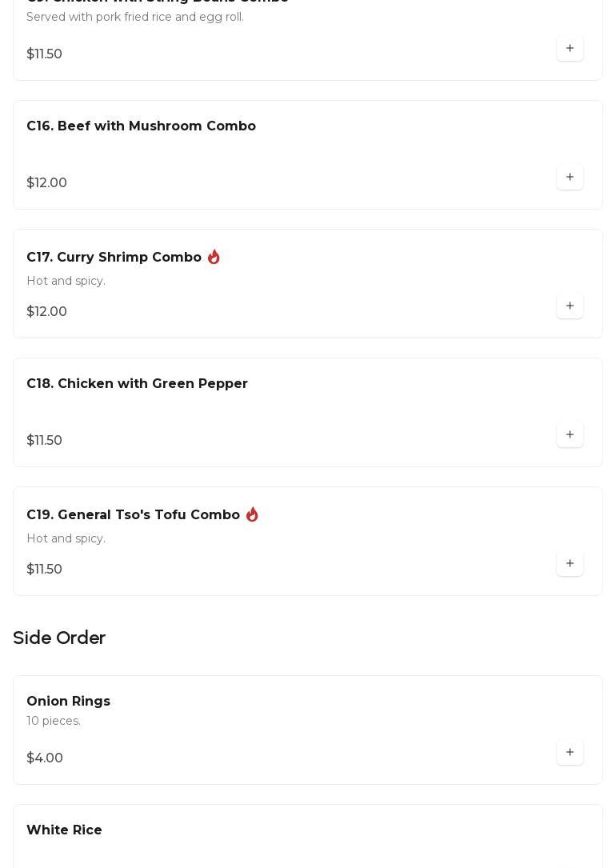The height and width of the screenshot is (868, 616).
Task: Click the $4.00 Onion Rings price
Action: (x=45, y=758)
